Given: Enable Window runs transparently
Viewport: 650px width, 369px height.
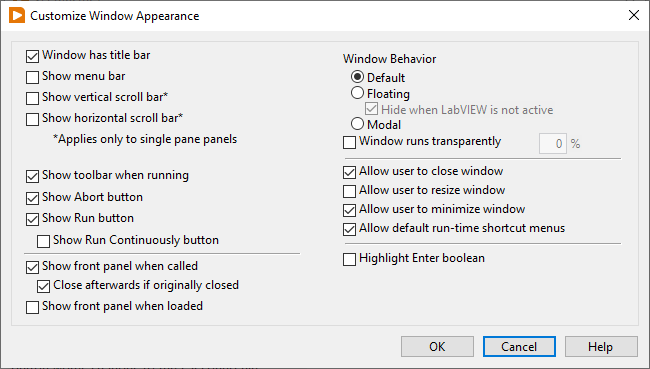Looking at the screenshot, I should pyautogui.click(x=349, y=142).
